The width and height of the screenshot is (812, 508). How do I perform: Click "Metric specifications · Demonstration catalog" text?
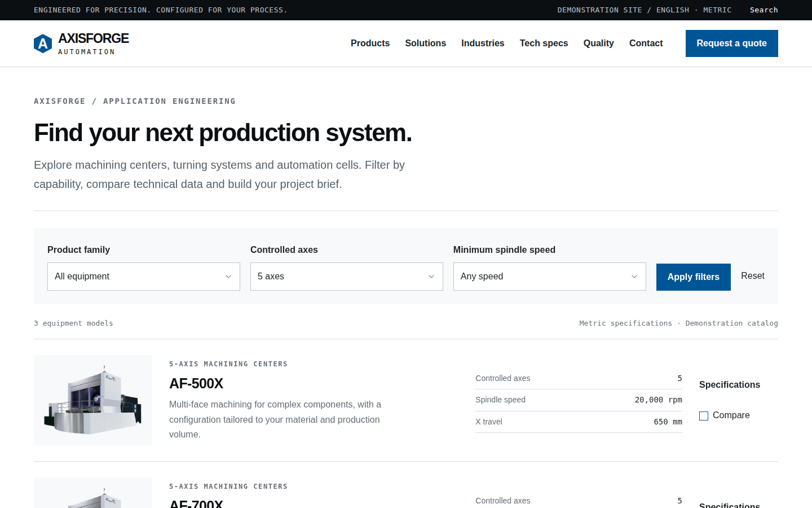pyautogui.click(x=678, y=323)
